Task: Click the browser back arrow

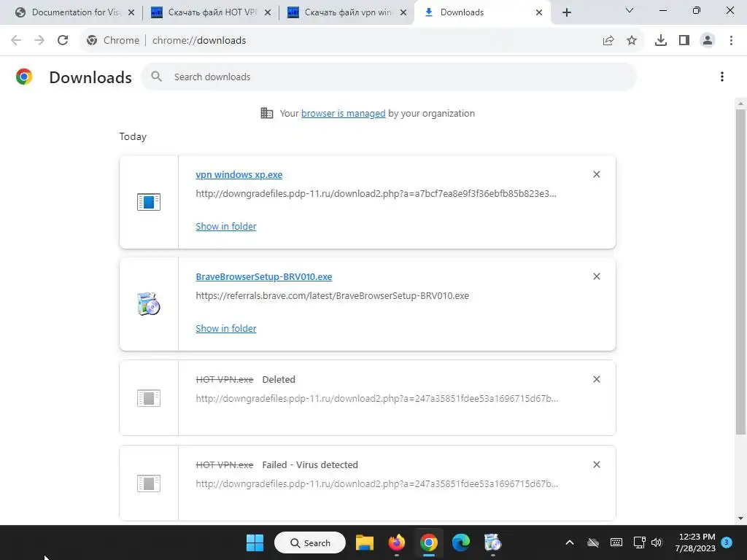Action: [16, 41]
